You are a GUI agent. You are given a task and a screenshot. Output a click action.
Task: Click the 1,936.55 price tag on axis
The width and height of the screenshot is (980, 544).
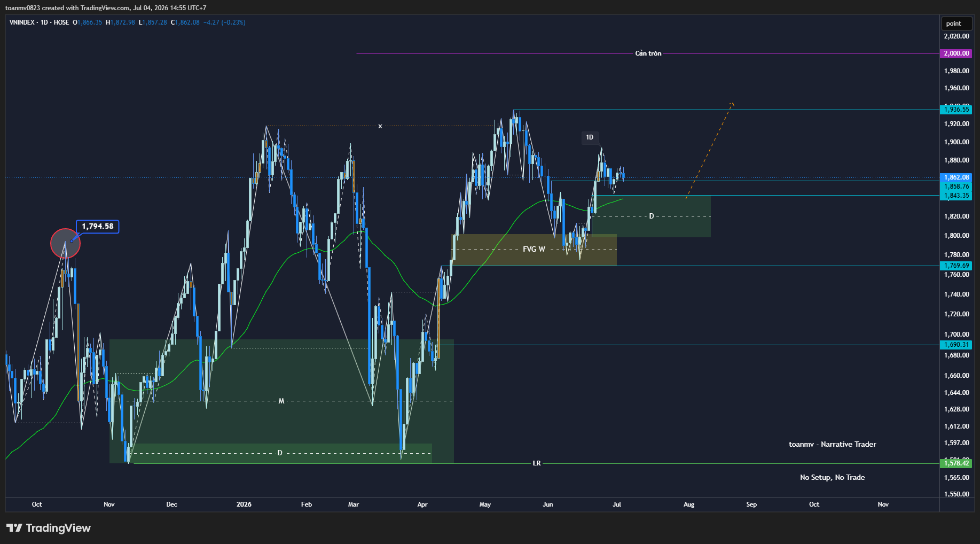coord(956,110)
